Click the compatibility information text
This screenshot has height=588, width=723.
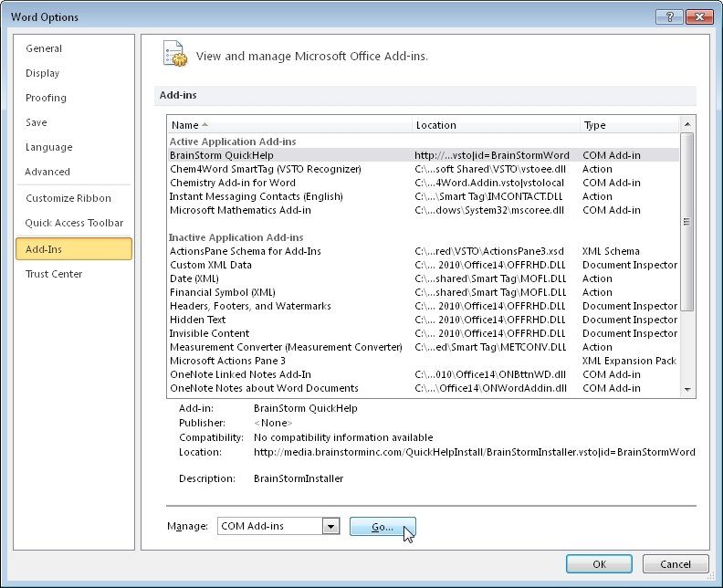(343, 437)
